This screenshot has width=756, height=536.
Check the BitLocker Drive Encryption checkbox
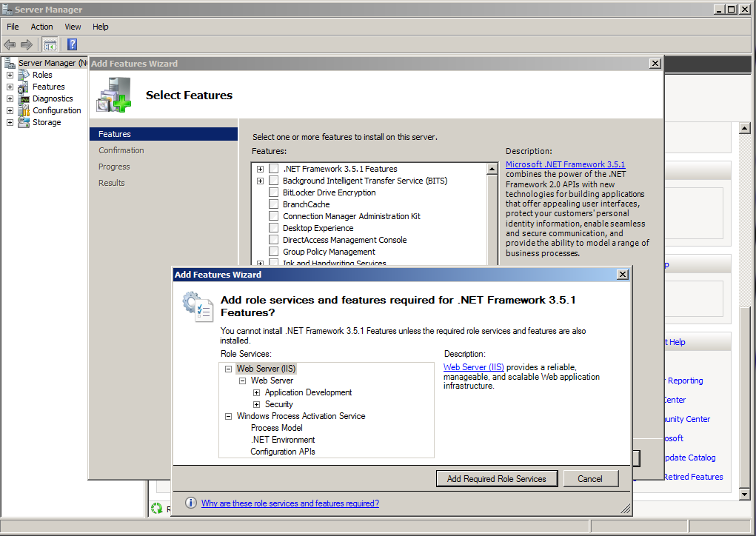click(274, 192)
